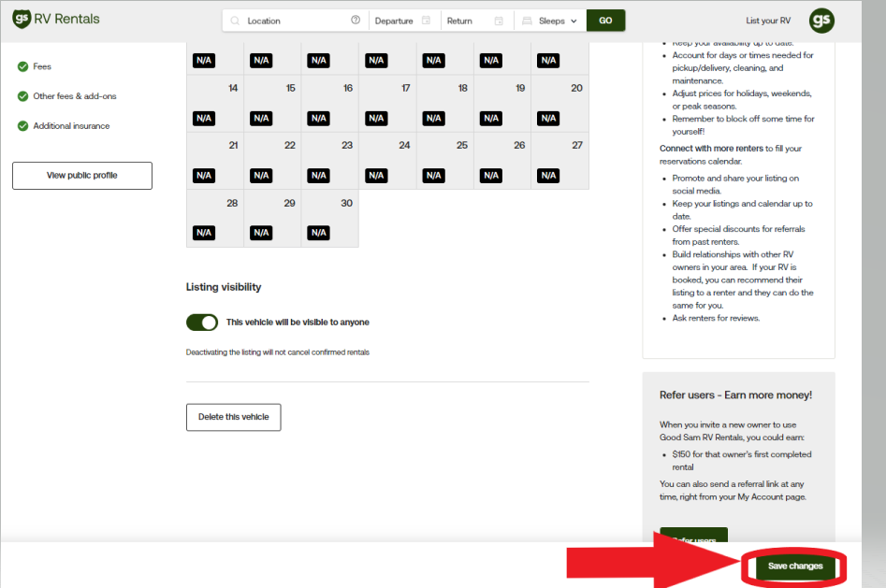Open the Departure calendar icon

(x=427, y=21)
